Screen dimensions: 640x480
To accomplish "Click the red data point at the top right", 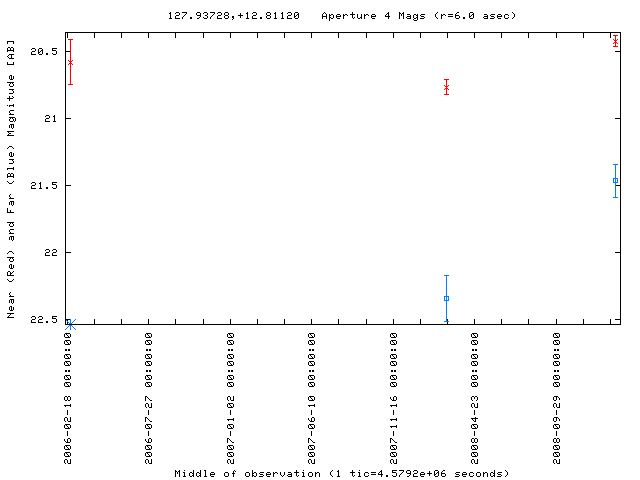I will (616, 41).
